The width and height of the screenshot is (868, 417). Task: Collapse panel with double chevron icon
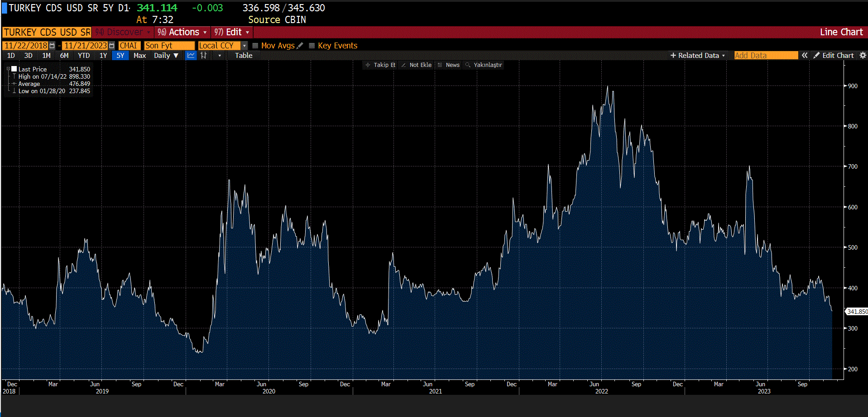click(x=804, y=55)
